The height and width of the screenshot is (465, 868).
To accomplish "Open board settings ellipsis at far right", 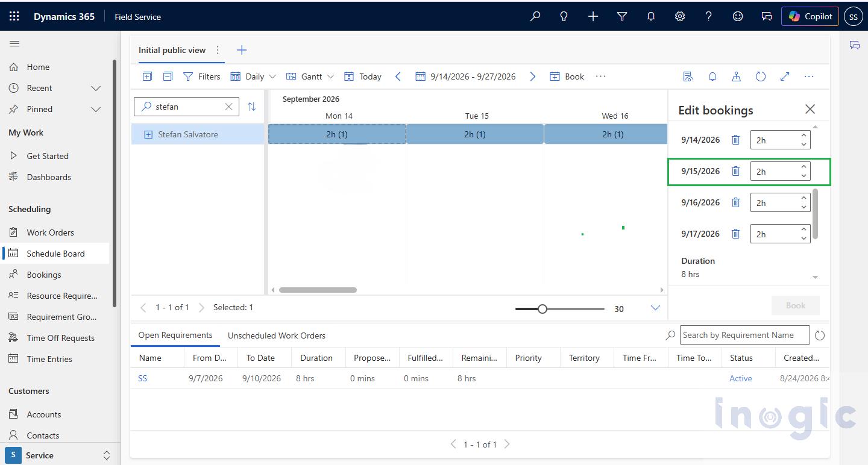I will tap(809, 76).
